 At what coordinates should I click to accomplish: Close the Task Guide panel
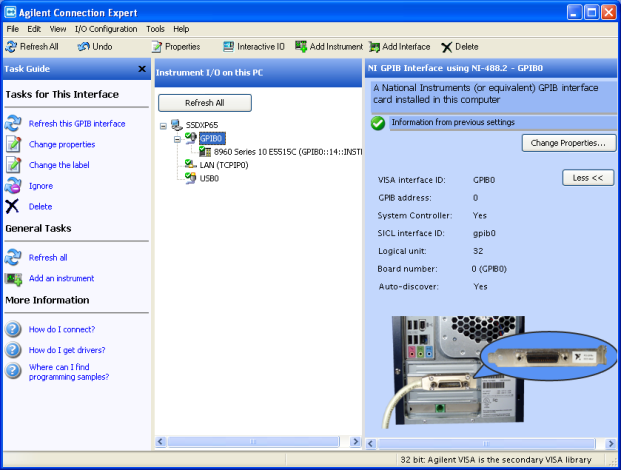pos(142,69)
